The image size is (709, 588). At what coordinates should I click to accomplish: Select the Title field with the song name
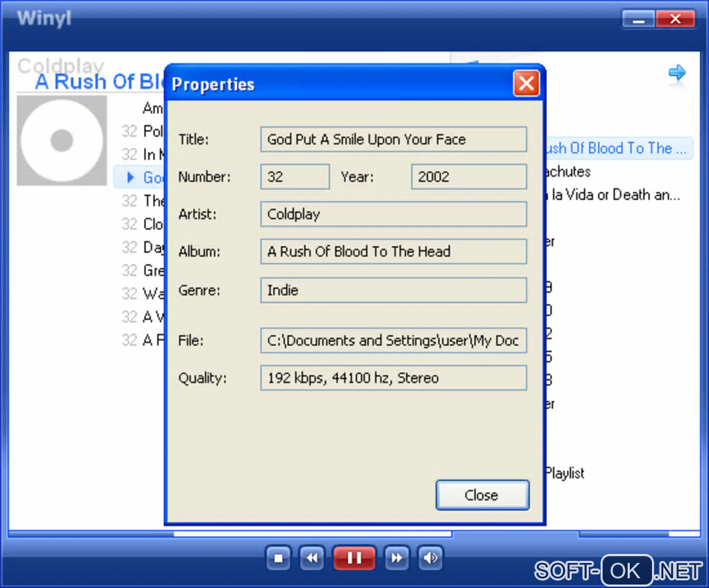point(393,139)
